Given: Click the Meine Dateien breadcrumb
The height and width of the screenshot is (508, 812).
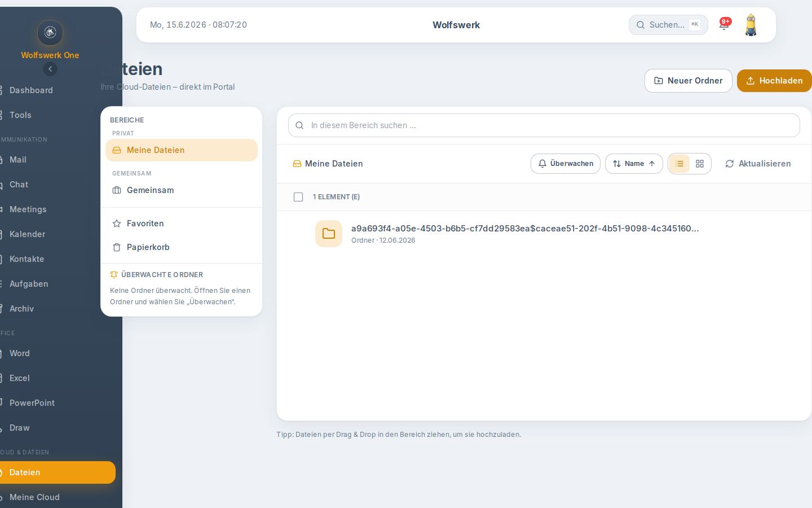Looking at the screenshot, I should click(328, 164).
